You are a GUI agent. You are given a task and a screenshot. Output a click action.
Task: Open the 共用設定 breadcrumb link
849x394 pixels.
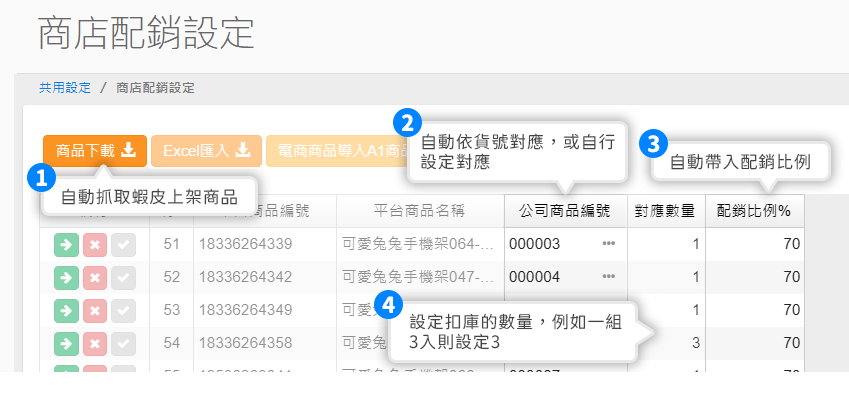click(65, 88)
